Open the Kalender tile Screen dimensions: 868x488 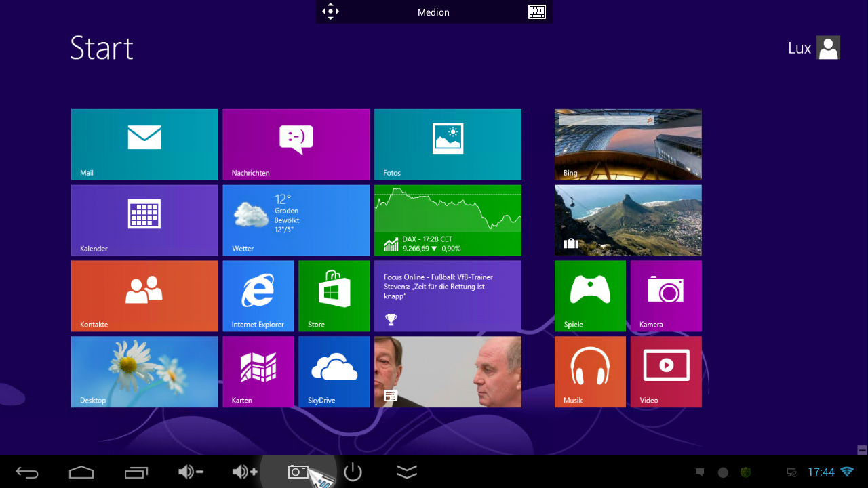[144, 220]
